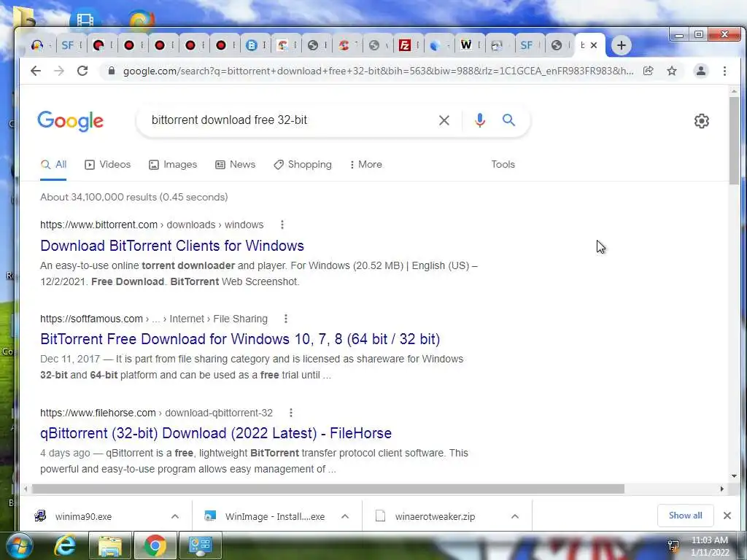The height and width of the screenshot is (560, 747).
Task: Open the winaerotweaker.zip downloaded file
Action: [435, 517]
